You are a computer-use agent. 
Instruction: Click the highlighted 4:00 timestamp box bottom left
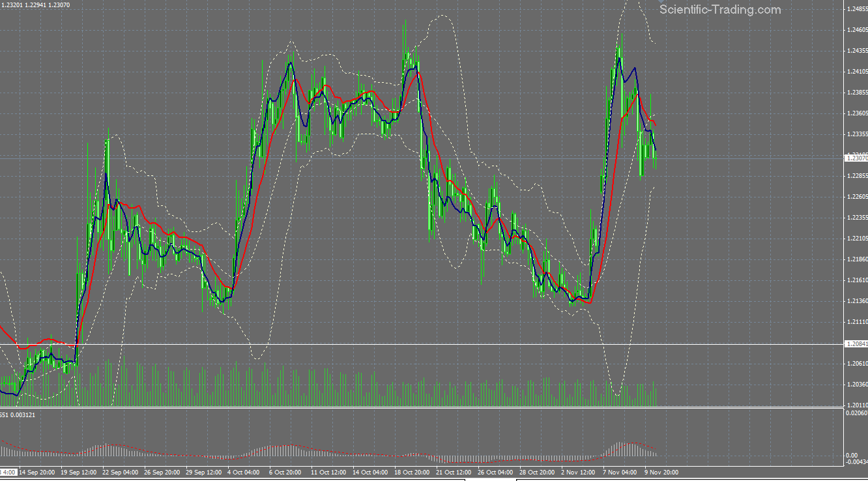8,473
